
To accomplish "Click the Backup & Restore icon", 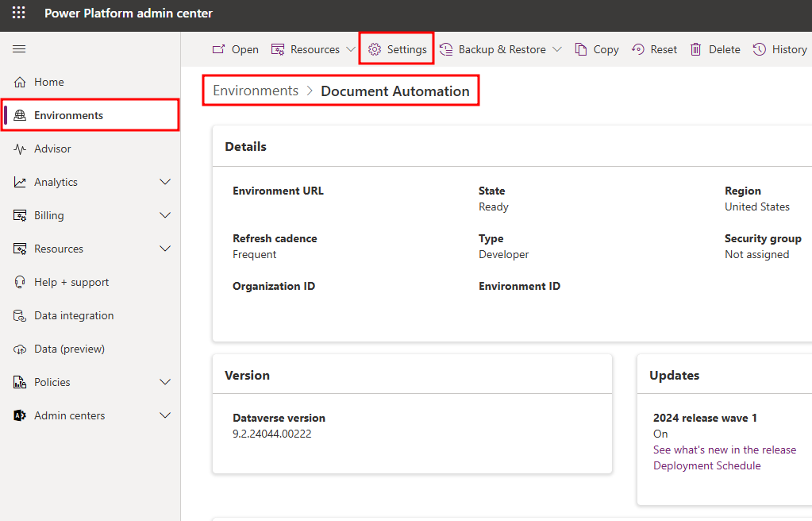I will pos(446,49).
